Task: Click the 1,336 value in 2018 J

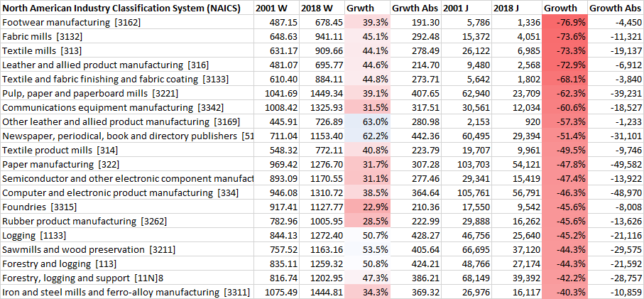Action: tap(517, 22)
